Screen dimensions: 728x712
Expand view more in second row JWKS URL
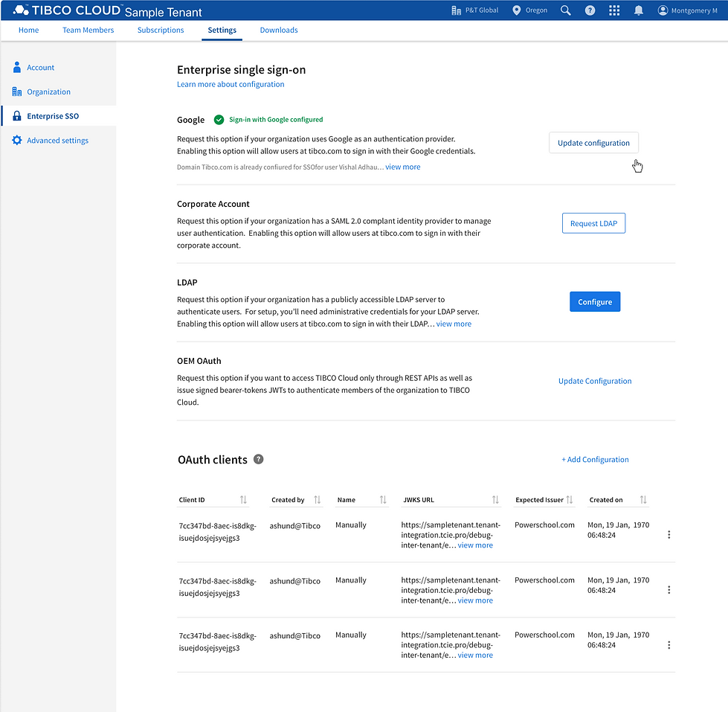tap(475, 600)
